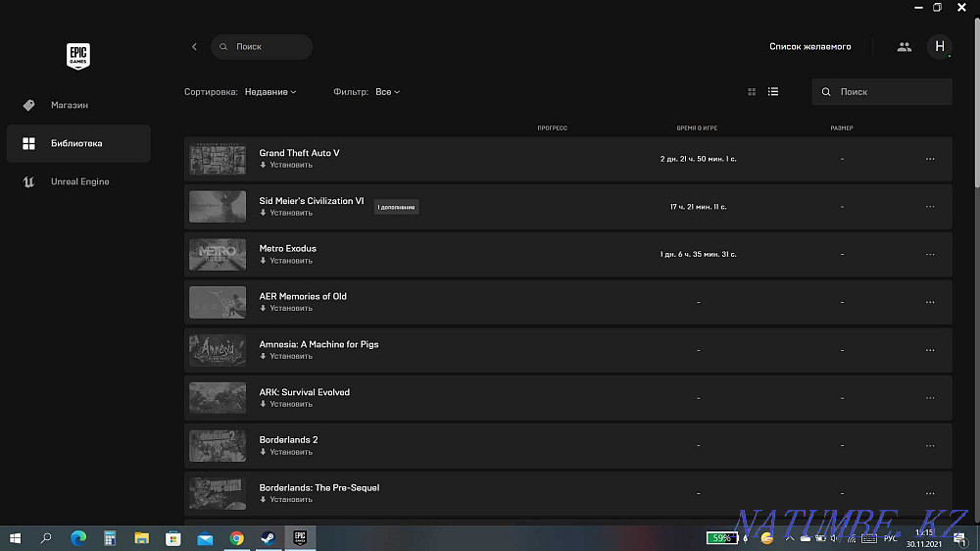The height and width of the screenshot is (551, 980).
Task: Click the 1 дополнение add-on badge
Action: tap(396, 207)
